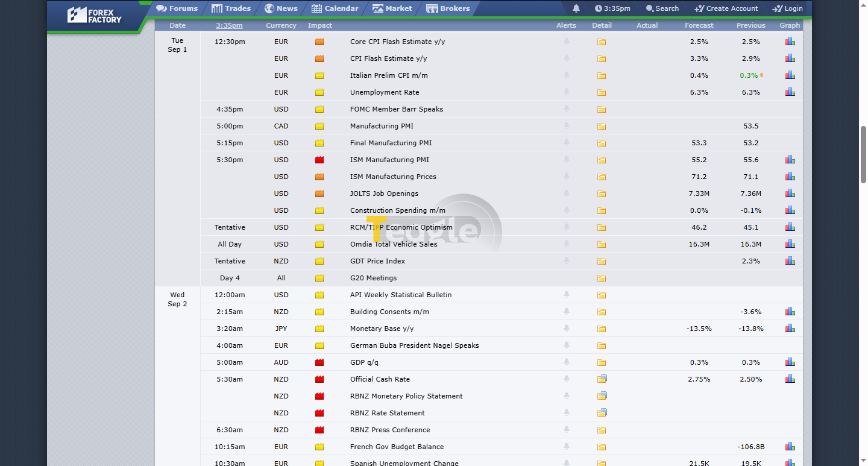Open the Brokers tab
Viewport: 868px width, 466px height.
pos(448,8)
